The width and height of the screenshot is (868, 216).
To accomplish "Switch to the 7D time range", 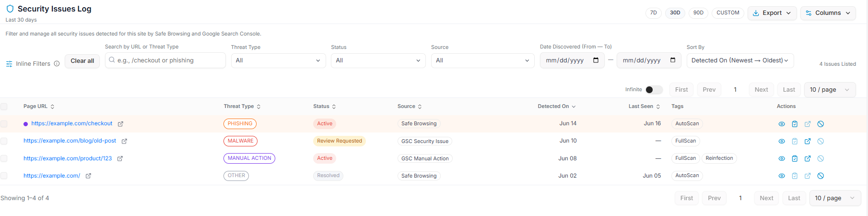I will pos(654,13).
